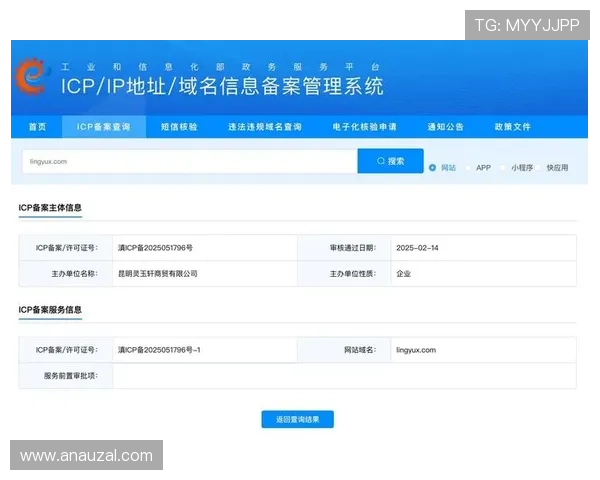Click the 网站域名 label
Image resolution: width=600 pixels, height=480 pixels.
(360, 350)
